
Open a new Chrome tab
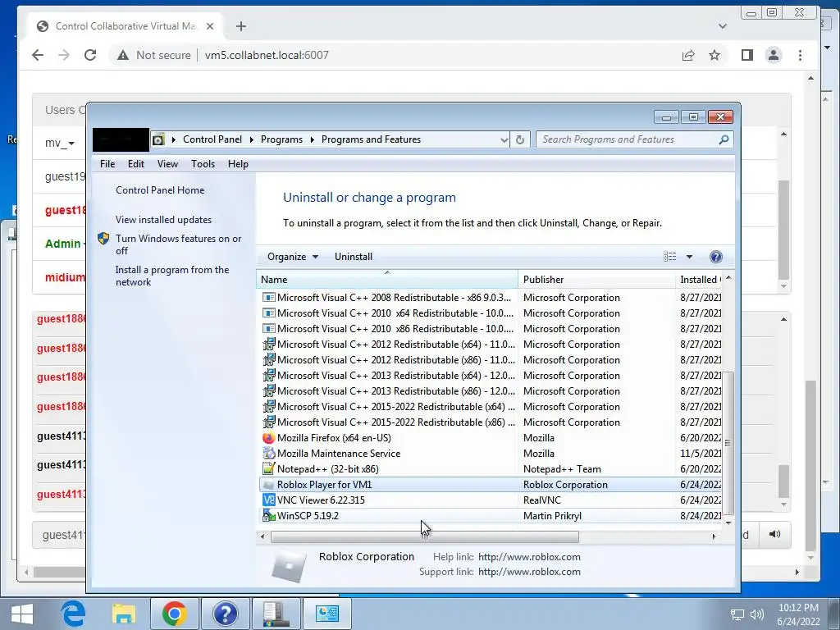pyautogui.click(x=241, y=25)
